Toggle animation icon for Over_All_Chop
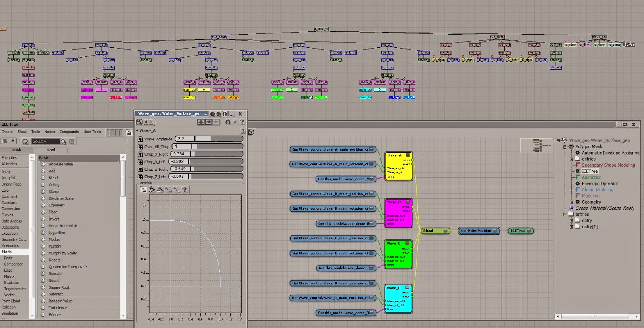This screenshot has height=328, width=644. point(140,146)
